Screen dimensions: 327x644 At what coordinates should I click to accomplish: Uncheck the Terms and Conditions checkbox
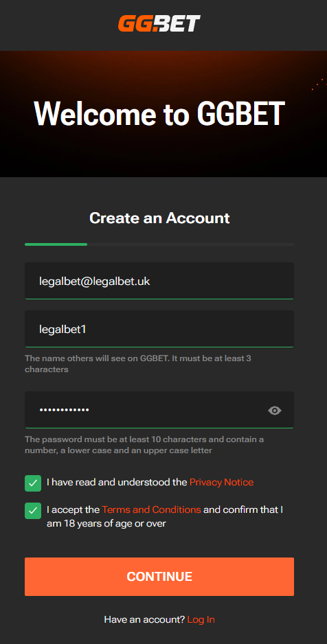pos(33,511)
